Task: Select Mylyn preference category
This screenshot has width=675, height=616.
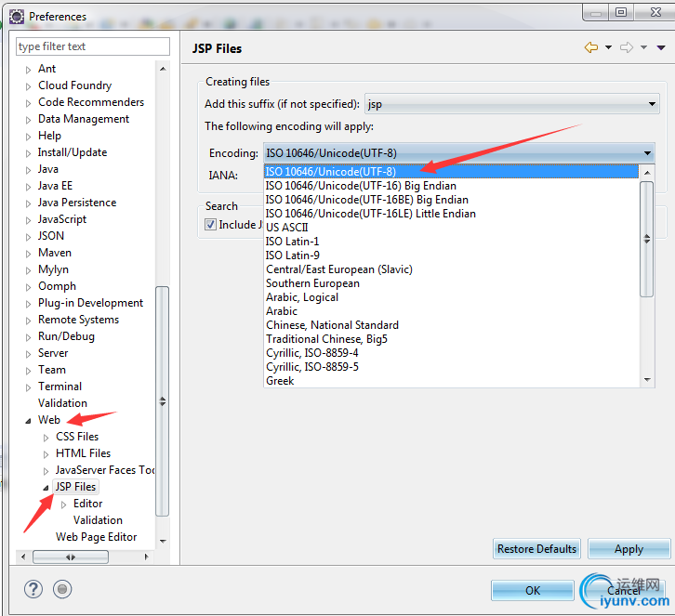Action: [53, 269]
